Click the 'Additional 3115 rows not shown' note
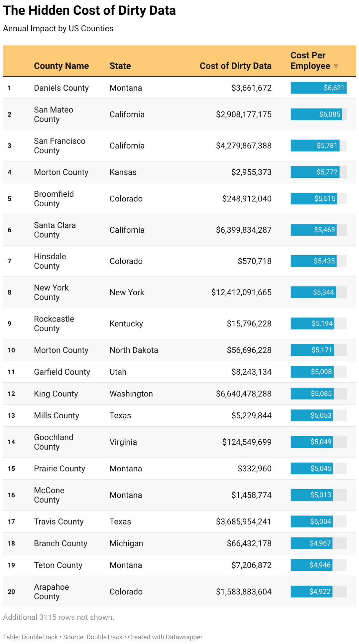This screenshot has height=644, width=359. point(59,617)
